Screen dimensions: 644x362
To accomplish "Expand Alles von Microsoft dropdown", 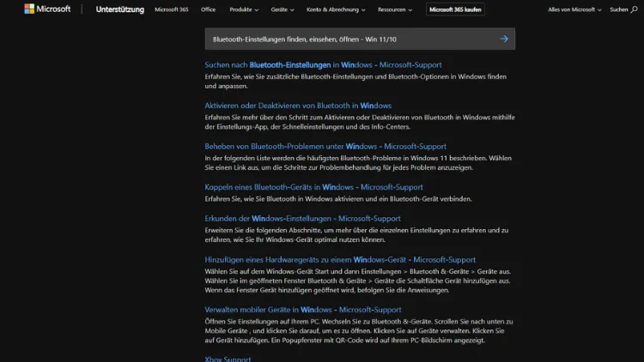I will click(574, 9).
